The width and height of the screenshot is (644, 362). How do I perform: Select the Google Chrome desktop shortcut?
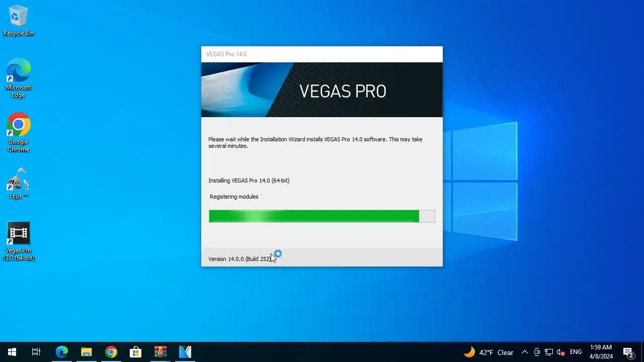(x=18, y=132)
